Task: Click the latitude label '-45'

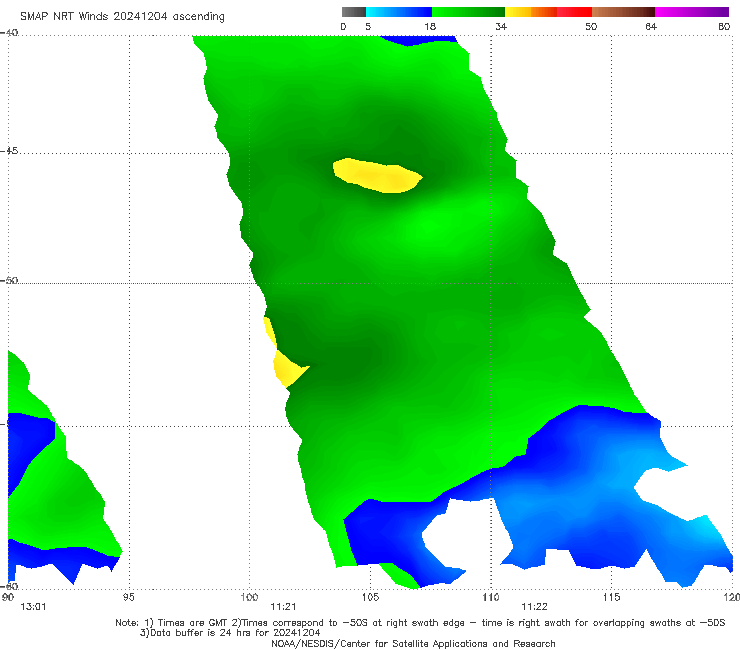Action: click(x=9, y=151)
